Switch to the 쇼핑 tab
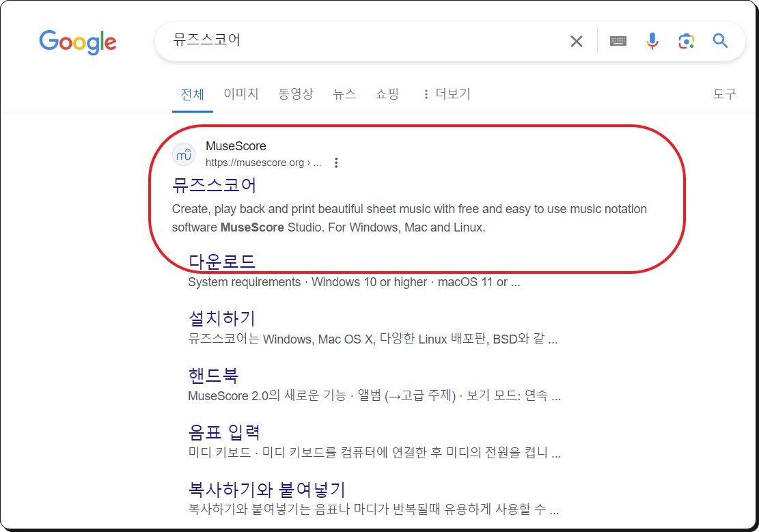This screenshot has width=759, height=532. 387,94
